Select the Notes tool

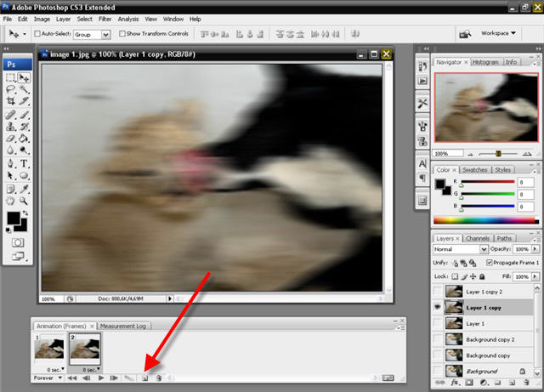10,189
